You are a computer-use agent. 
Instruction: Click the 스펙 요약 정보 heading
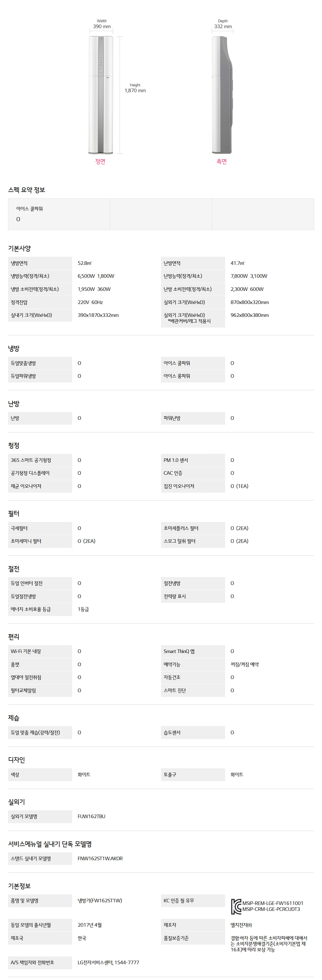27,190
